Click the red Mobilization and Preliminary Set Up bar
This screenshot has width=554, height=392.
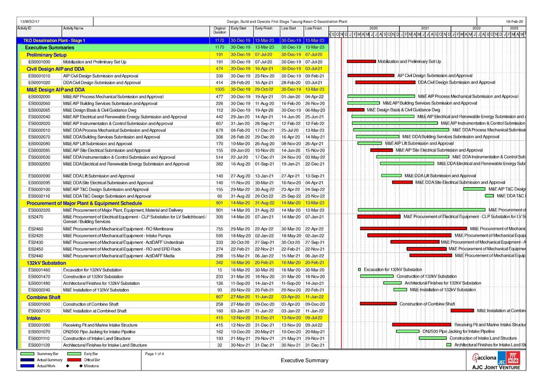coord(361,62)
